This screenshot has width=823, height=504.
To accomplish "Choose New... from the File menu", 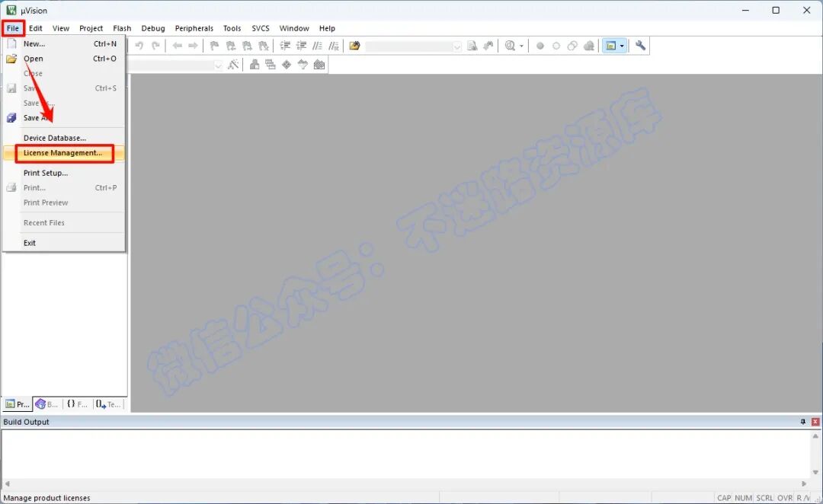I will point(63,44).
